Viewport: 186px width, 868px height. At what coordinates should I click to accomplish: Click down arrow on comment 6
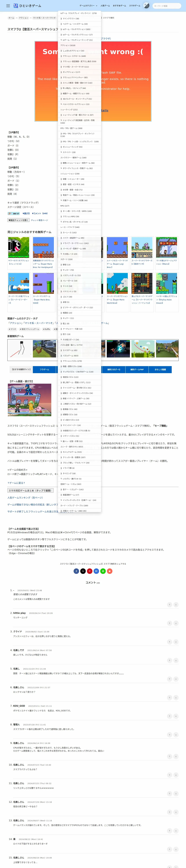[176, 697]
